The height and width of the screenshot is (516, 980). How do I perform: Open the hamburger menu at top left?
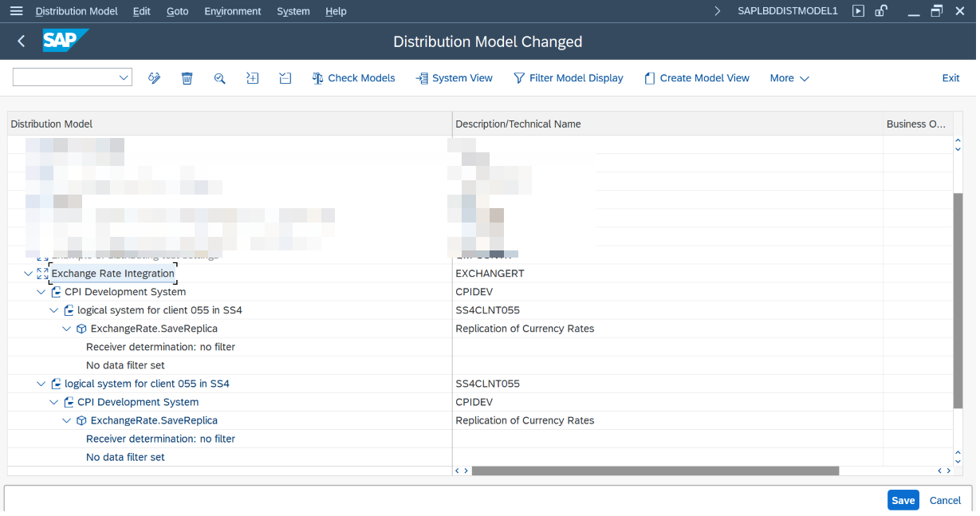pyautogui.click(x=16, y=11)
